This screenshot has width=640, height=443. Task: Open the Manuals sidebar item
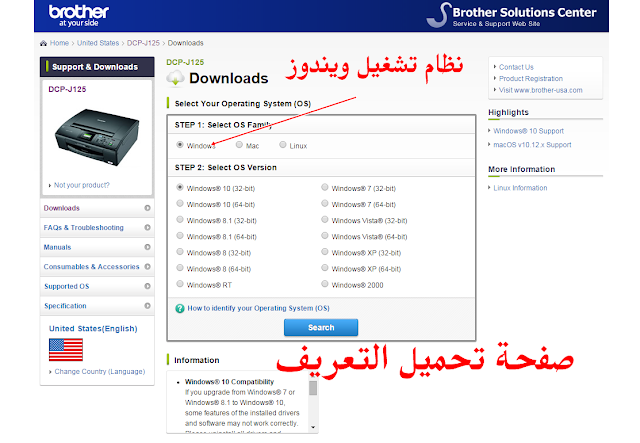[97, 247]
